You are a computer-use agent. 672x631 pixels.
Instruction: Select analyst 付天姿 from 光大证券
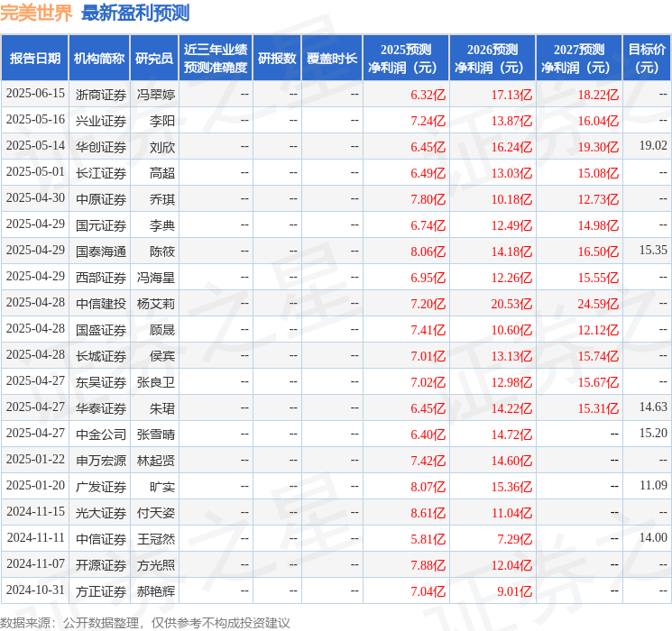coord(156,512)
